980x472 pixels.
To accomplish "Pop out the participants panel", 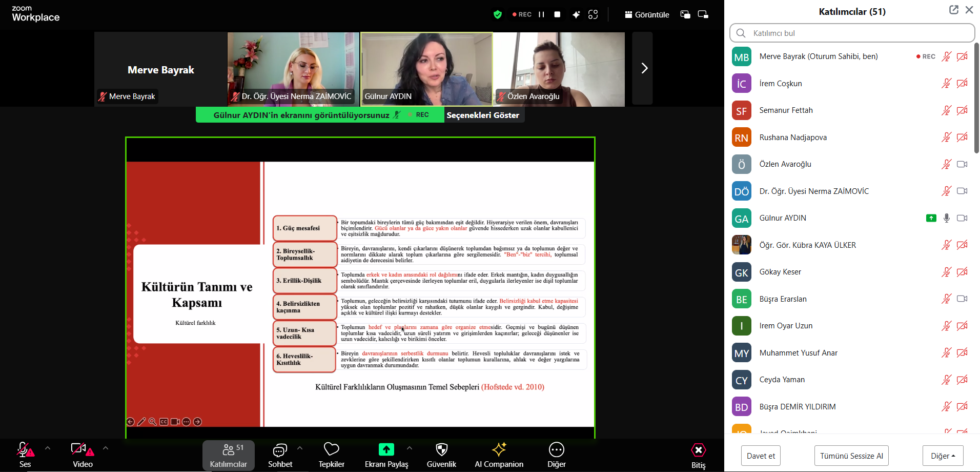I will (953, 10).
